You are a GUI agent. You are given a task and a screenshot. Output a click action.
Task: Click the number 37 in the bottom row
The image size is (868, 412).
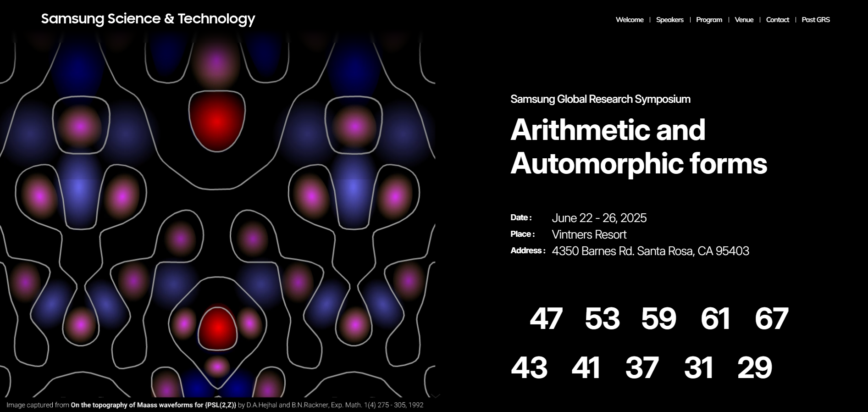point(642,367)
